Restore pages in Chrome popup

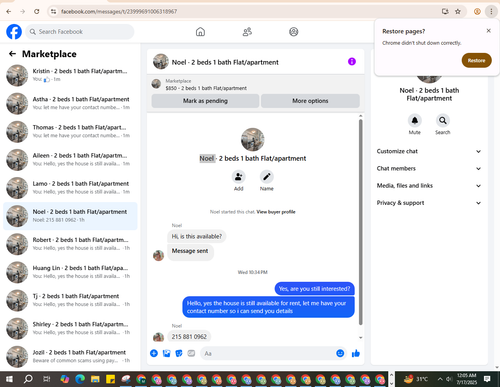click(x=476, y=60)
